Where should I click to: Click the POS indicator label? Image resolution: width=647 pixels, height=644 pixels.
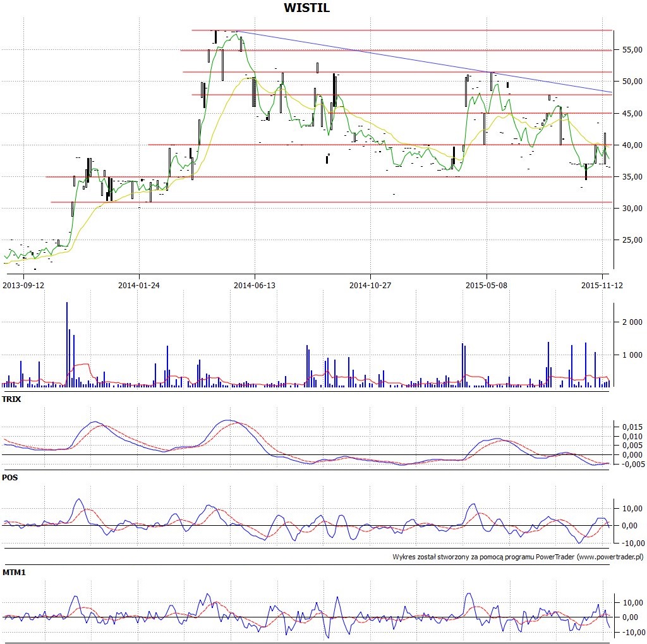(x=10, y=477)
